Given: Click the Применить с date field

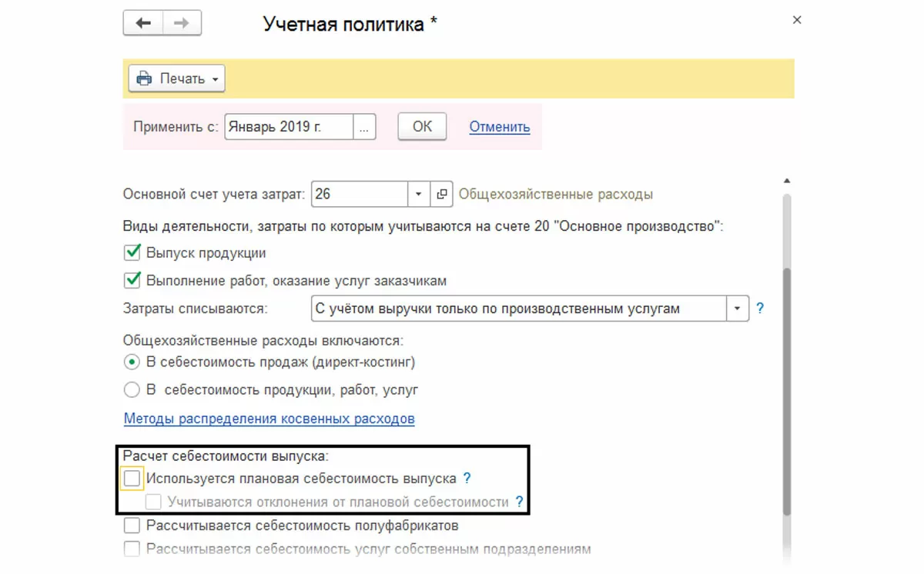Looking at the screenshot, I should [x=289, y=127].
